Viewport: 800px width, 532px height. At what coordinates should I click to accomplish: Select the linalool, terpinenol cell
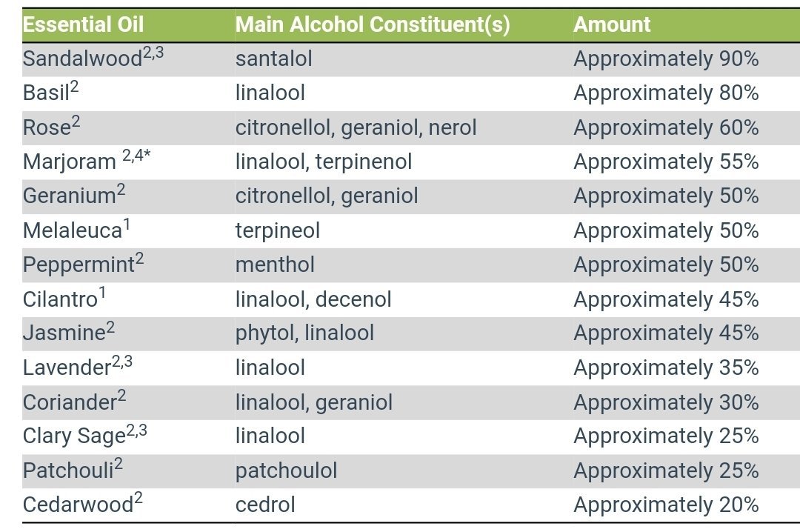(323, 162)
